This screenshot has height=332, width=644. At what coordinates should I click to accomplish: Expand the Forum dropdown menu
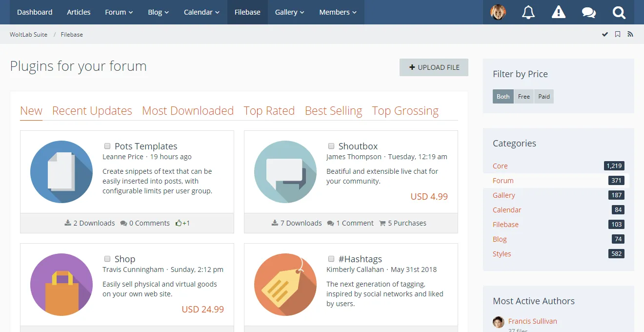click(x=119, y=12)
